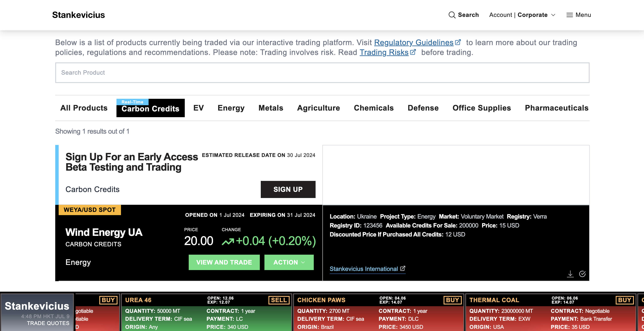
Task: Click 'Showing 1 results out of 1' text
Action: click(92, 131)
